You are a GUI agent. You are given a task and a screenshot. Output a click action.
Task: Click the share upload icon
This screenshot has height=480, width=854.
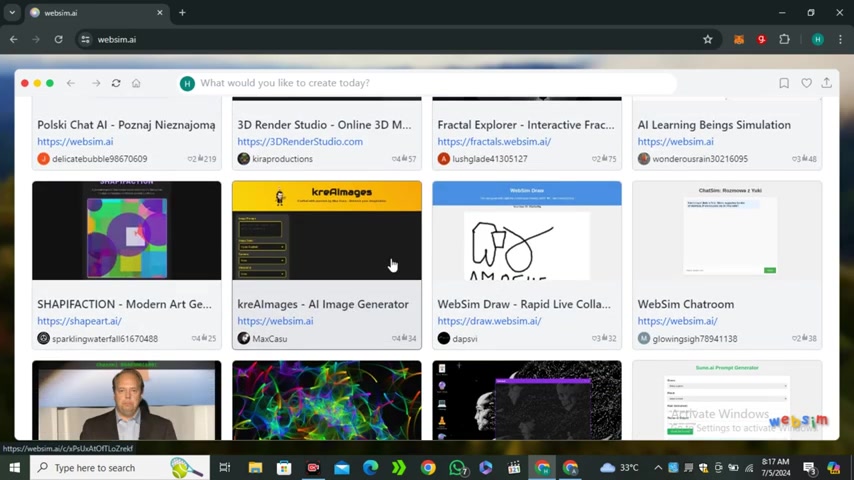827,83
